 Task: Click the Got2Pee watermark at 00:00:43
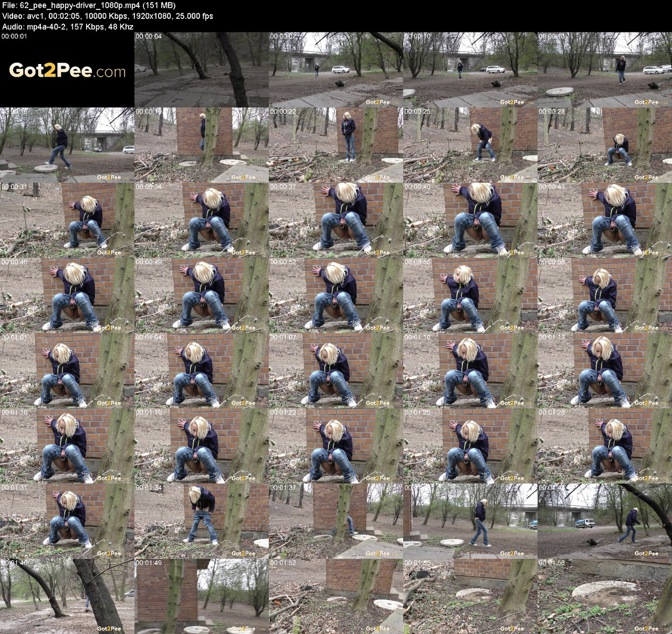[648, 252]
